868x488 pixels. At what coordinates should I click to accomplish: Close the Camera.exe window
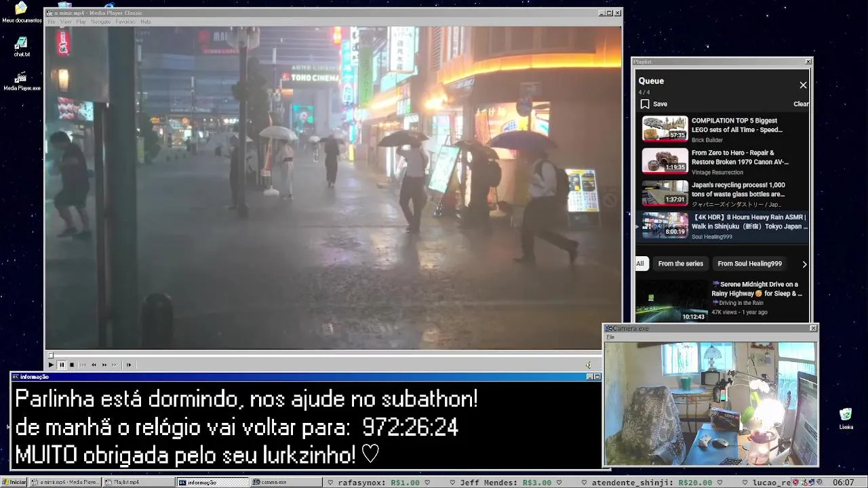click(x=814, y=328)
